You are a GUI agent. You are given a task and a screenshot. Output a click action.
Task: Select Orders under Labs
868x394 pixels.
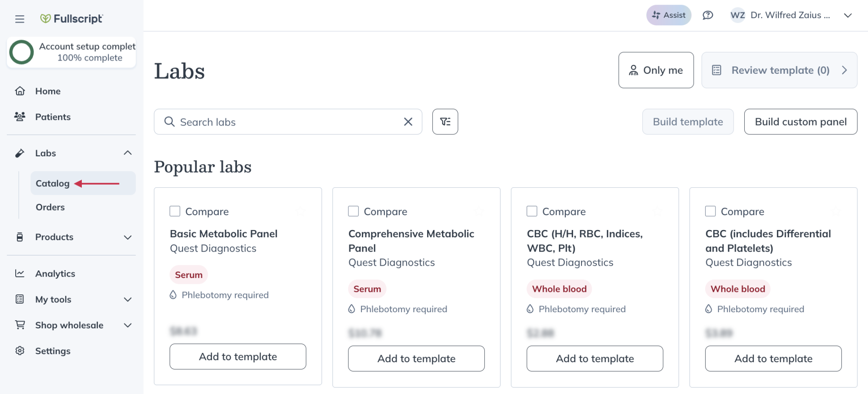[x=50, y=207]
